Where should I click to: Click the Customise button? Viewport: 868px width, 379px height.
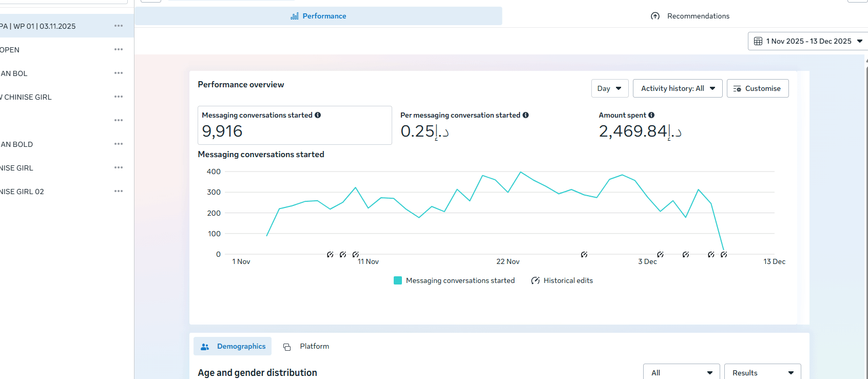[758, 88]
